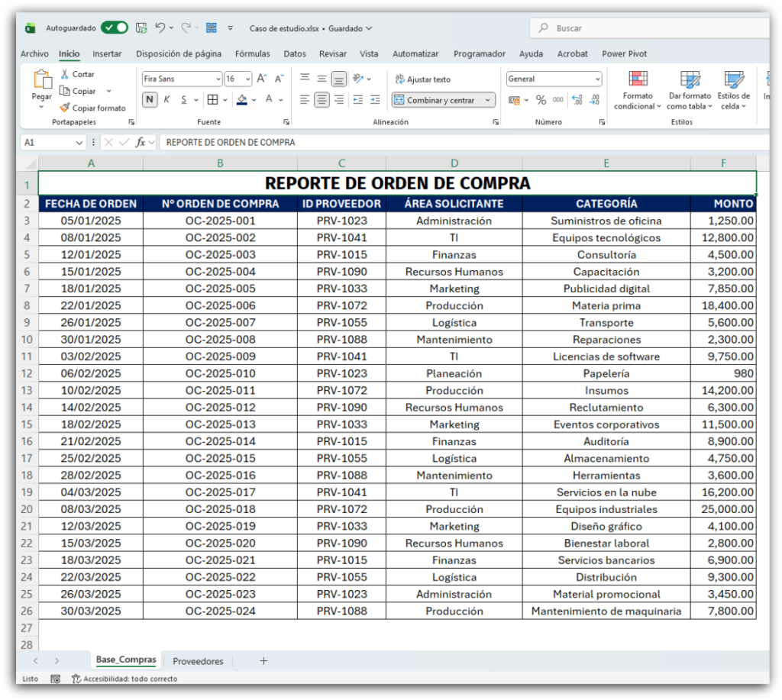Align cell text to the right
The height and width of the screenshot is (700, 782).
point(339,100)
